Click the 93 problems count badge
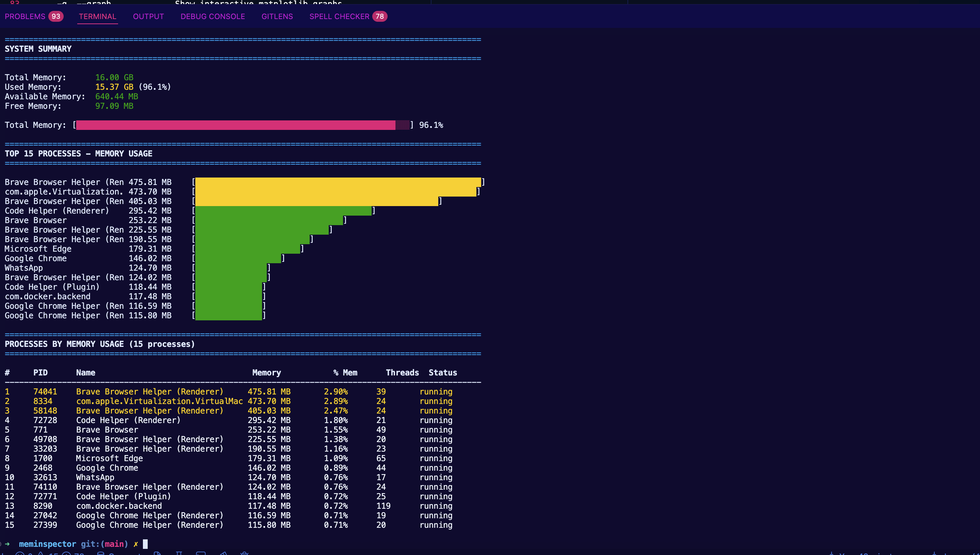 pyautogui.click(x=56, y=16)
